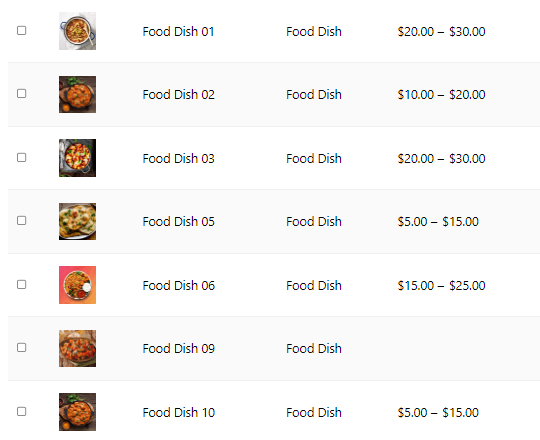
Task: Click the Food Dish category of Dish 03
Action: (314, 159)
